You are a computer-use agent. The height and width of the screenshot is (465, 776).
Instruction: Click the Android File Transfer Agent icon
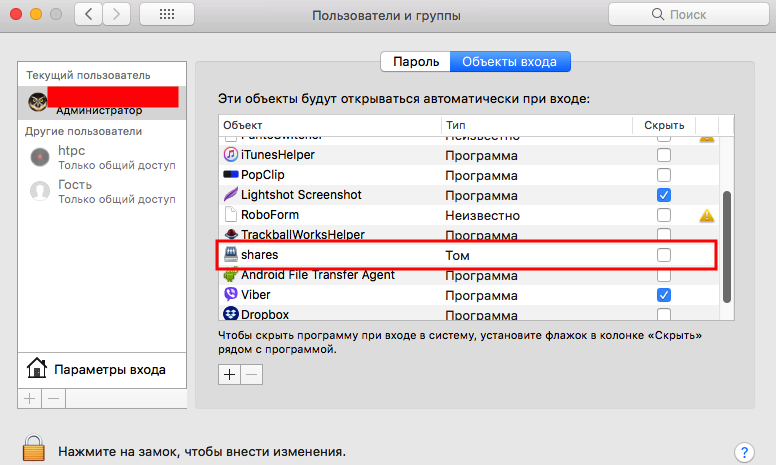pos(230,275)
